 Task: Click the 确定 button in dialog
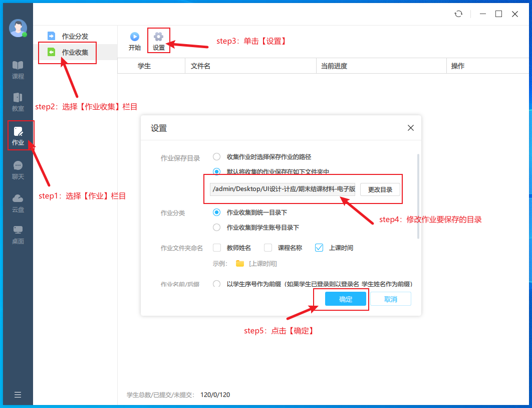click(346, 299)
